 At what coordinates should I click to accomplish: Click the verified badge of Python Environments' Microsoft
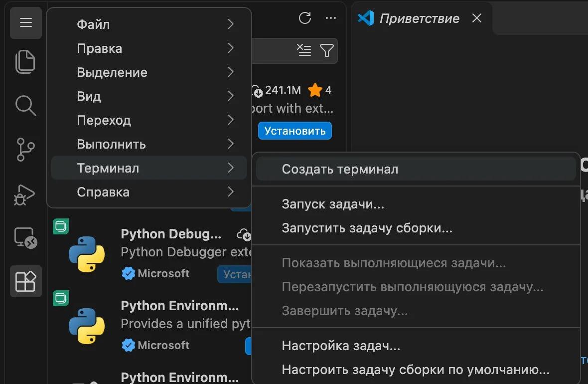click(128, 345)
